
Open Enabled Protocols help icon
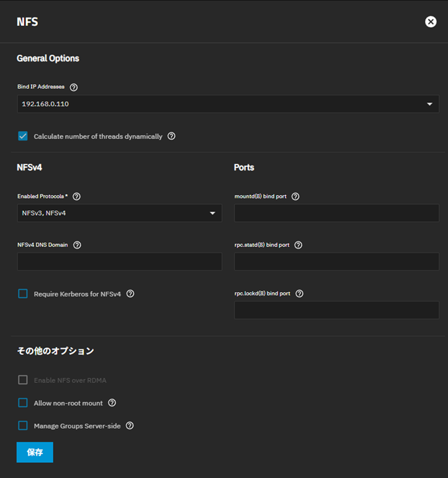click(77, 196)
